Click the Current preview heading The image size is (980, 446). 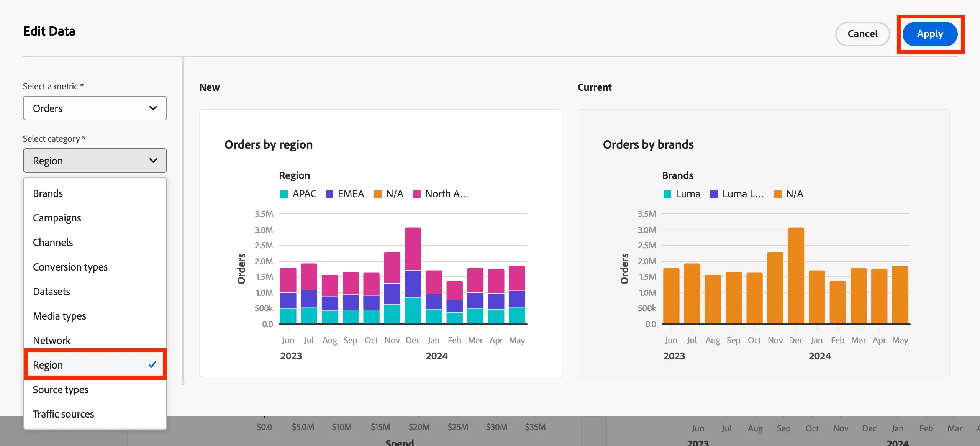(x=595, y=87)
